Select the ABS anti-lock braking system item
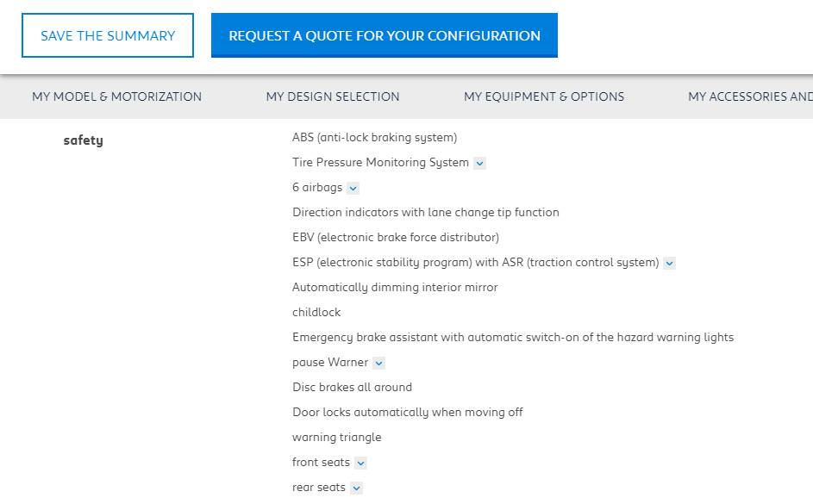 coord(374,137)
